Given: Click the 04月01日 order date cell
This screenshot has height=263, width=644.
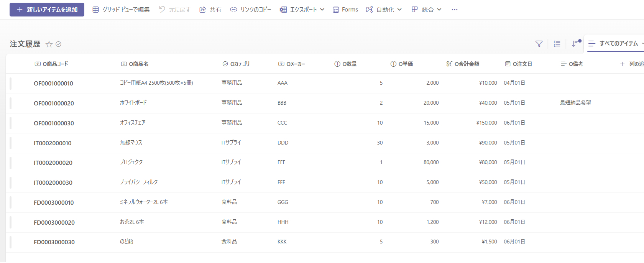Looking at the screenshot, I should [x=514, y=83].
